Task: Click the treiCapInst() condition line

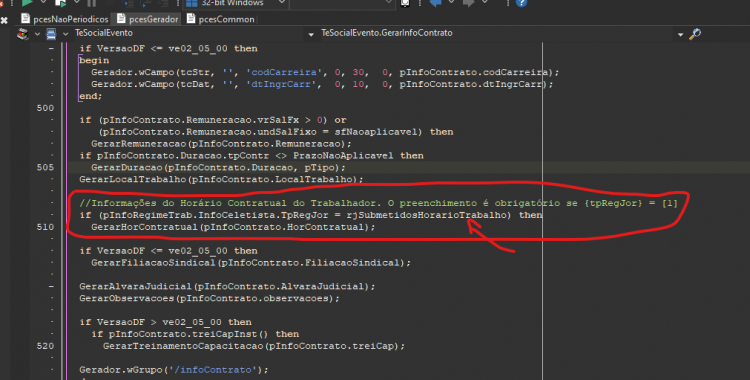Action: (x=195, y=334)
